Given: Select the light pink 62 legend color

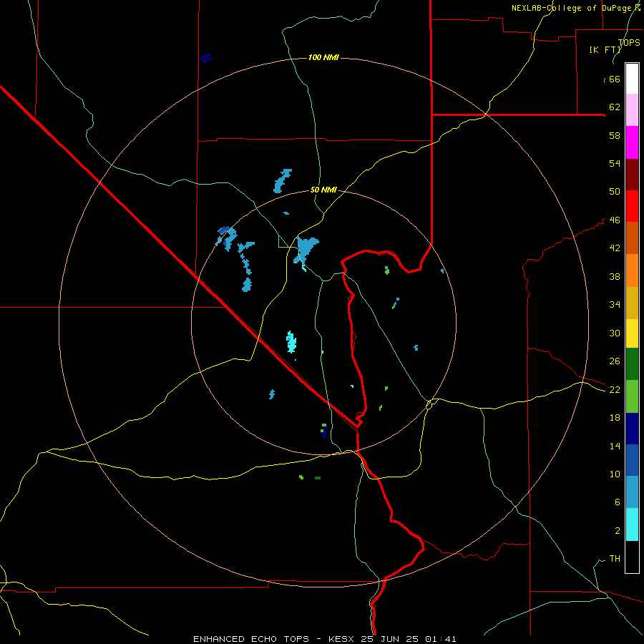Looking at the screenshot, I should pyautogui.click(x=632, y=109).
